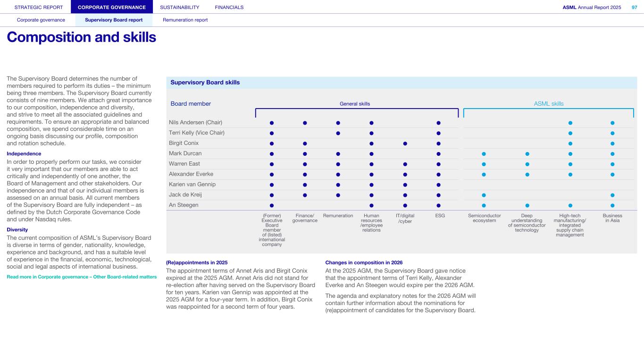The height and width of the screenshot is (363, 644).
Task: Click Jack de Kreij's Semiconductor ecosystem dot
Action: pyautogui.click(x=484, y=195)
